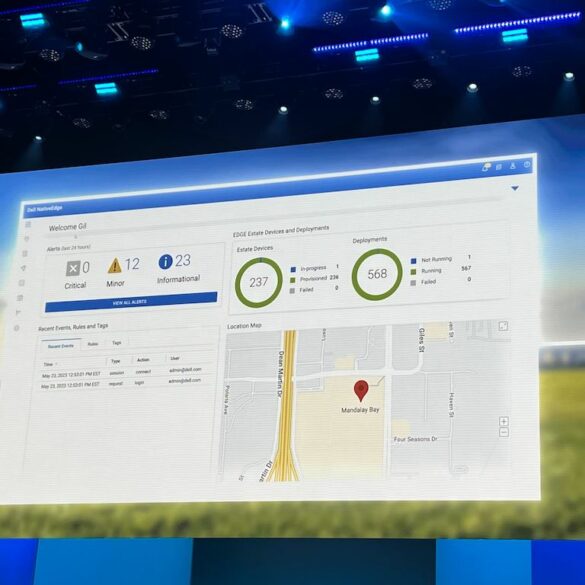Click the Welcome Gil heading

coord(68,227)
